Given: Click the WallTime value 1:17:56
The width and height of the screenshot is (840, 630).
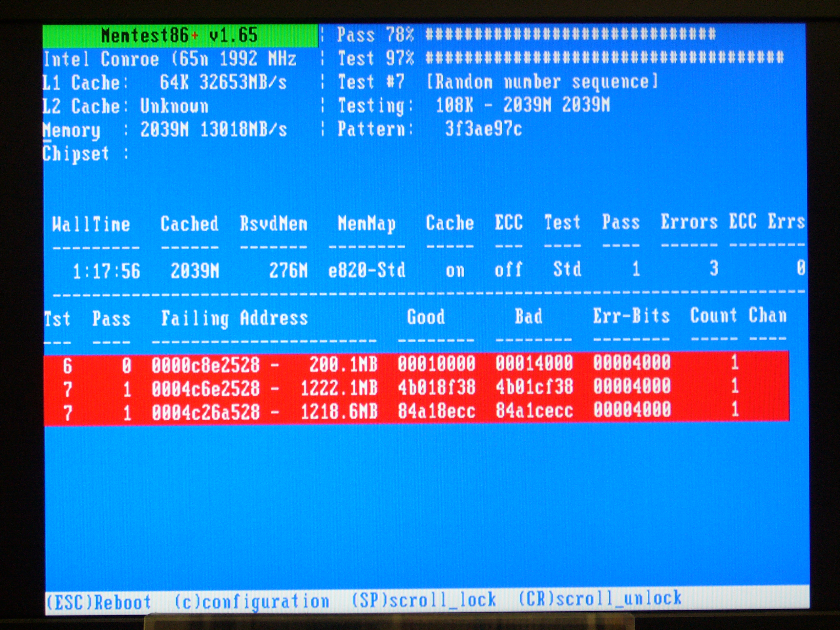Looking at the screenshot, I should [106, 271].
